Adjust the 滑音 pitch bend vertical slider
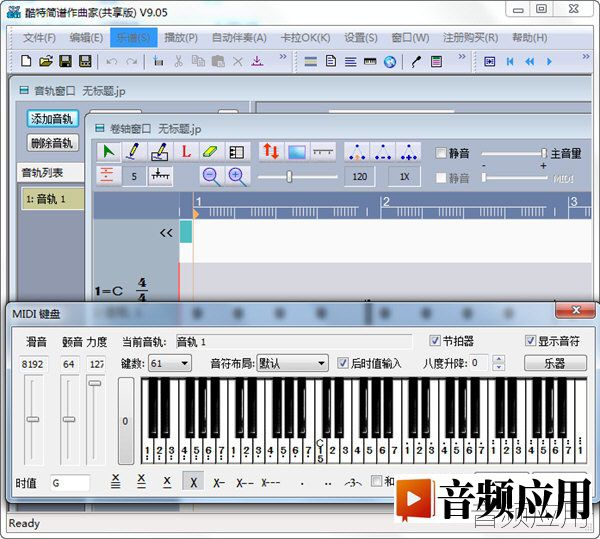The width and height of the screenshot is (600, 539). tap(33, 419)
